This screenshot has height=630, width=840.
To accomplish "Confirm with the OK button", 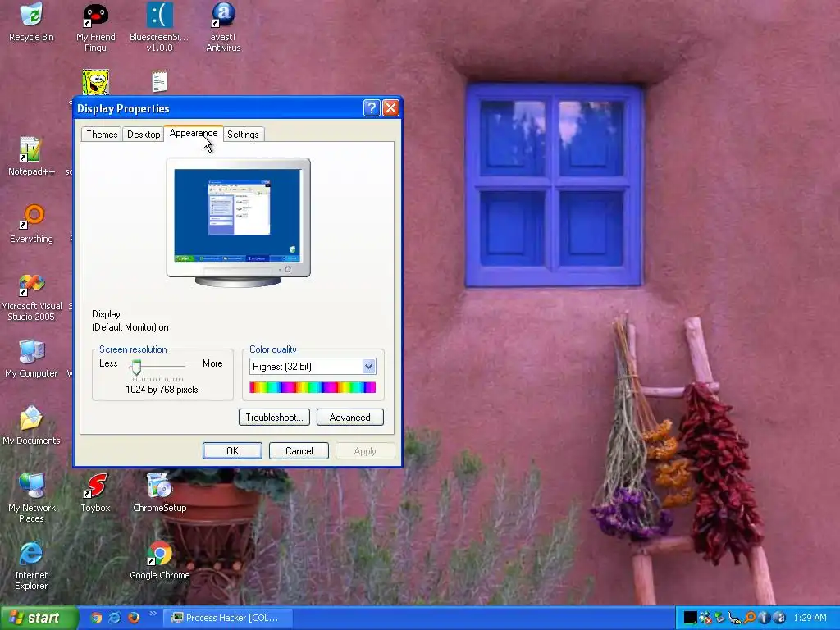I will (232, 451).
